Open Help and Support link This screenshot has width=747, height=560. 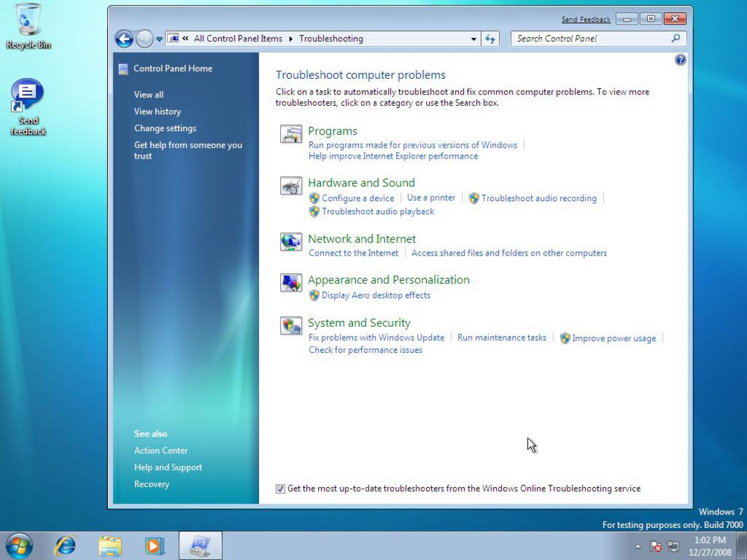click(168, 468)
